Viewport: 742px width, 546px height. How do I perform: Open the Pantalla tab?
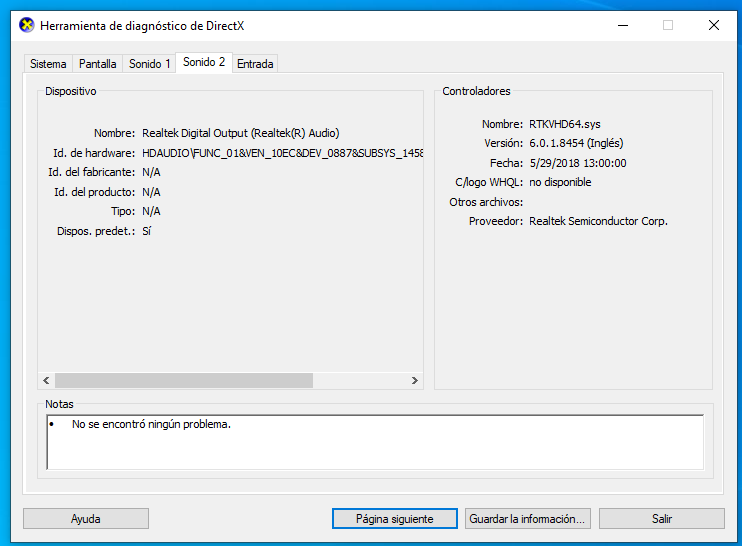click(x=97, y=64)
